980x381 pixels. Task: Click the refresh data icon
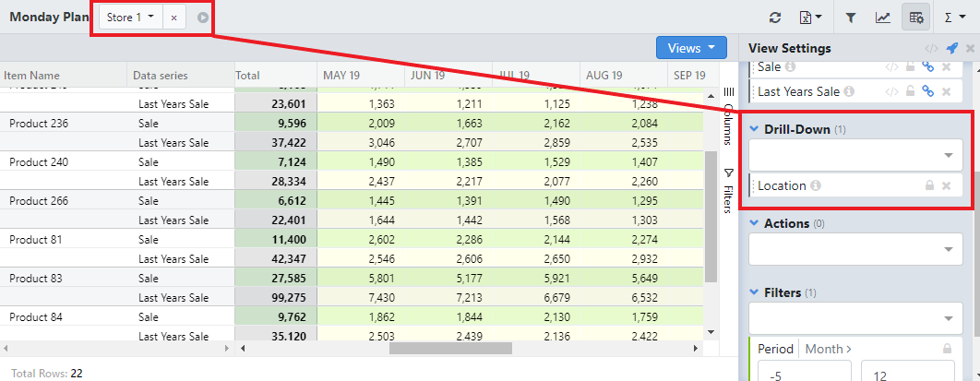[775, 18]
